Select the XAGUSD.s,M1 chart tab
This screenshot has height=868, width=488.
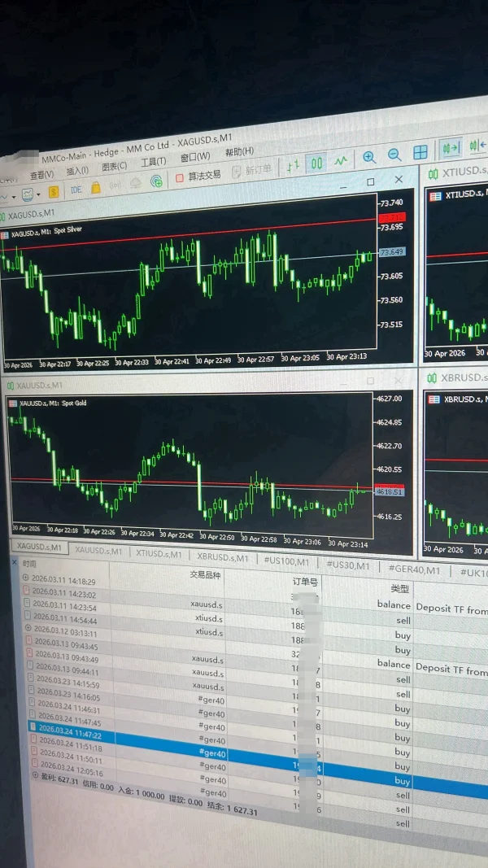41,547
